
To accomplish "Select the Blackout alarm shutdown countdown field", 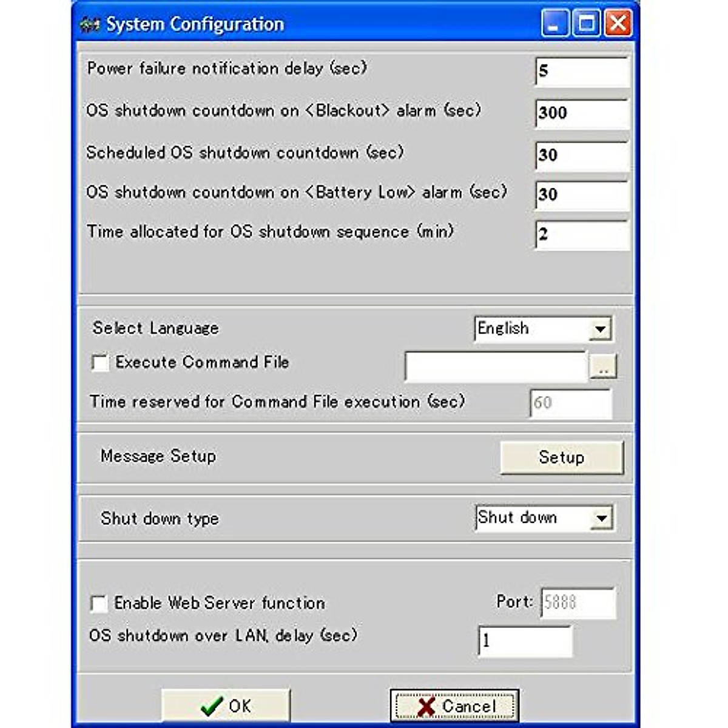I will tap(582, 113).
